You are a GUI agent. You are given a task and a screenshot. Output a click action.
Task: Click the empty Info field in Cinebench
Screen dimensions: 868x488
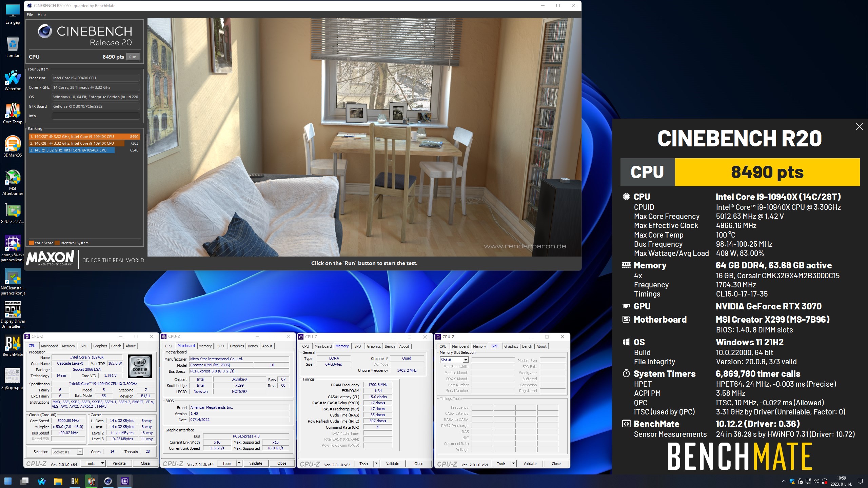pyautogui.click(x=96, y=116)
